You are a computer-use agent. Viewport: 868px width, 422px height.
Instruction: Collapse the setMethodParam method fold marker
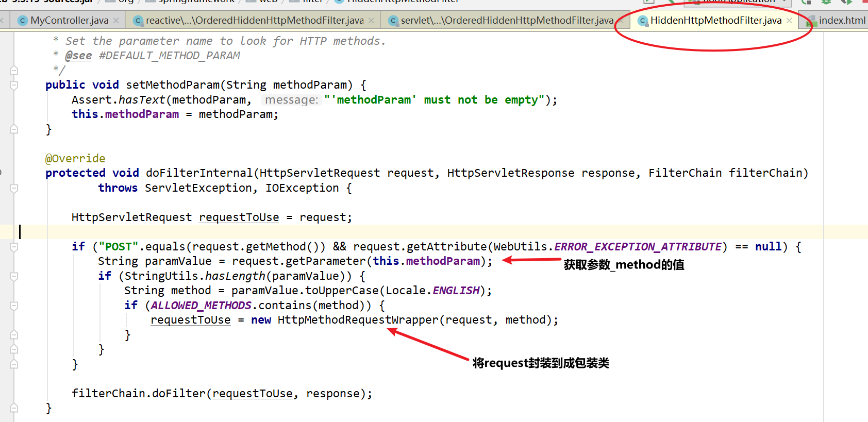click(x=14, y=85)
